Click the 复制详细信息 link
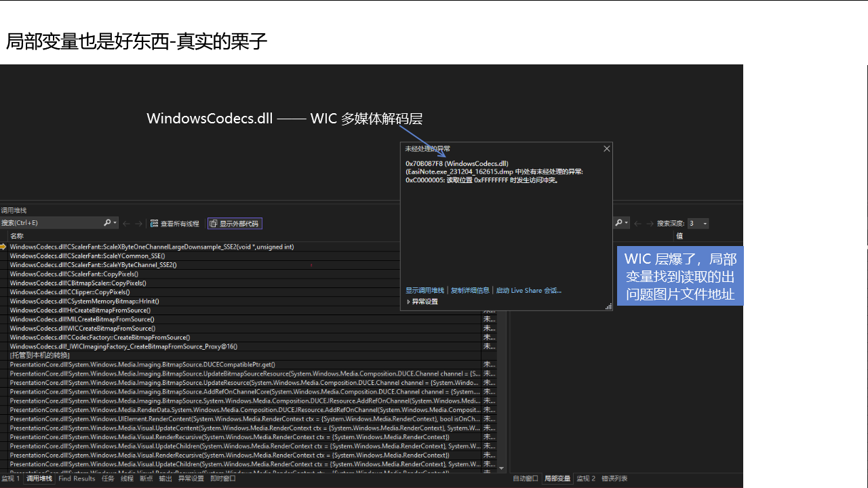Image resolution: width=868 pixels, height=488 pixels. (470, 290)
